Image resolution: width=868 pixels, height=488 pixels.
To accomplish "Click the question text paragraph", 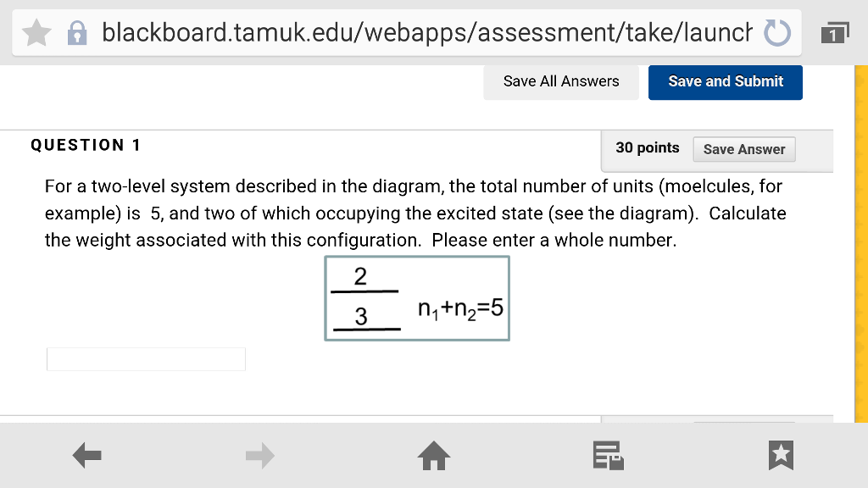I will 415,213.
